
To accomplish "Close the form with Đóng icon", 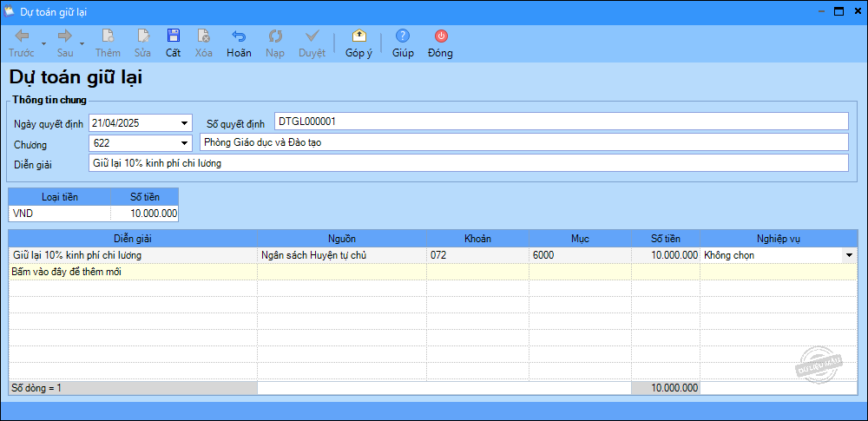I will click(441, 36).
